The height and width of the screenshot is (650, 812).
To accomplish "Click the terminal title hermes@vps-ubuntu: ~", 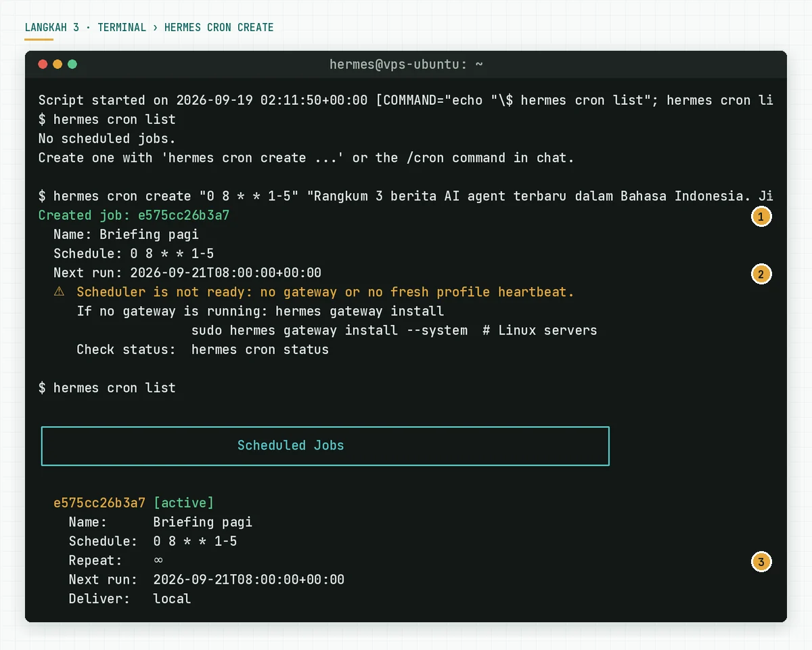I will pos(406,64).
